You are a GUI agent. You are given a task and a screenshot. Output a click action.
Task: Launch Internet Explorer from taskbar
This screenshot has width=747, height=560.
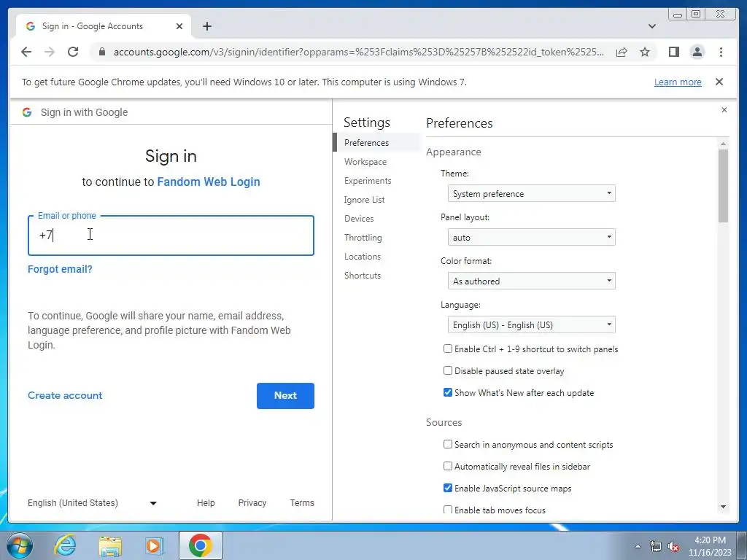pyautogui.click(x=65, y=545)
